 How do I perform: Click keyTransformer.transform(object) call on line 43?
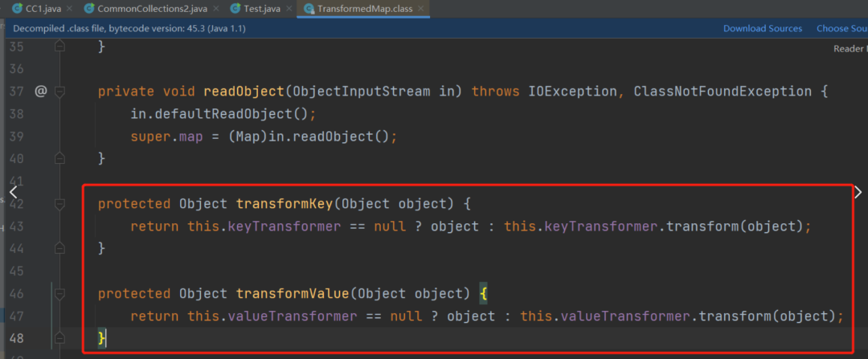coord(674,226)
